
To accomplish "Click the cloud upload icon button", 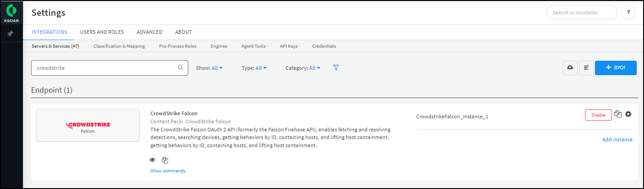I will (x=570, y=67).
